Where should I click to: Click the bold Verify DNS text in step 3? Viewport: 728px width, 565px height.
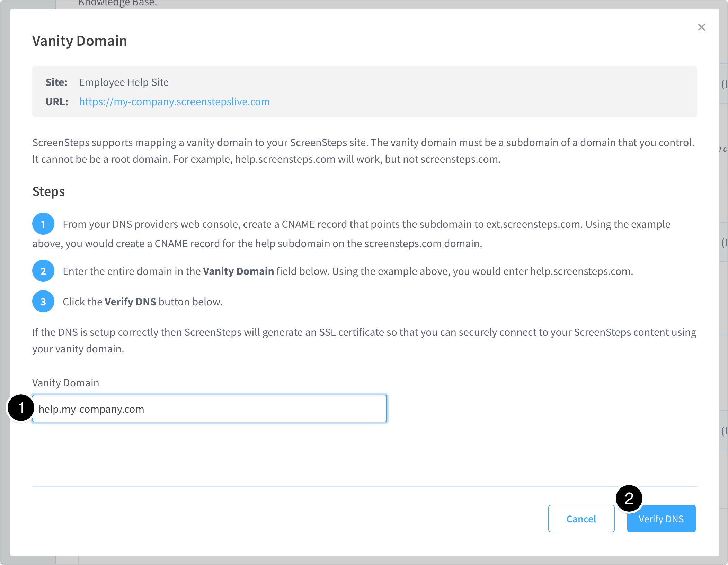coord(130,302)
